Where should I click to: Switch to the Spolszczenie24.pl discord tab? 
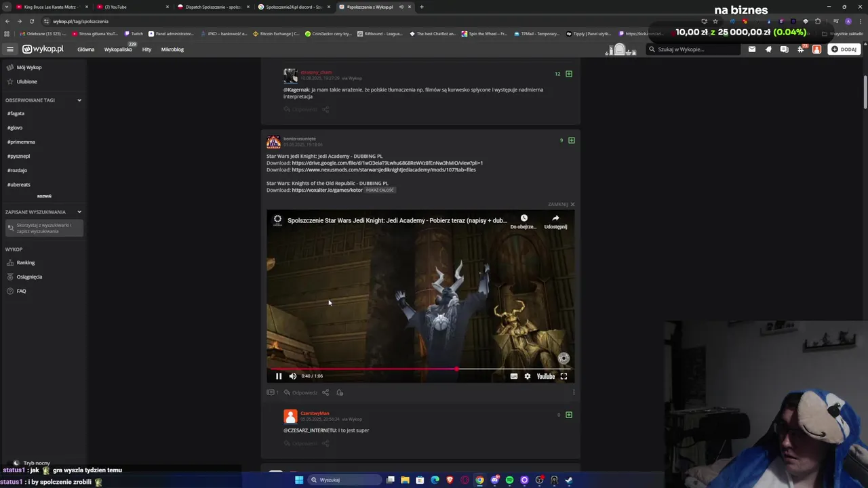293,7
